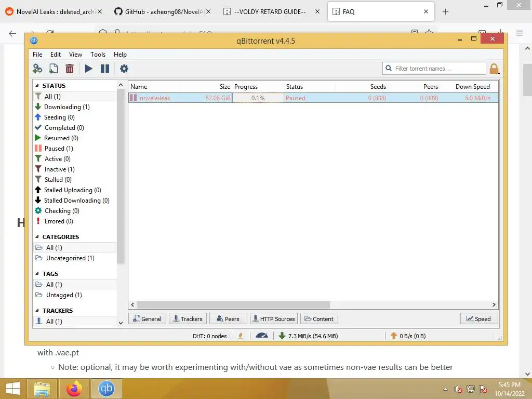Select the novelaileak torrent name
The width and height of the screenshot is (532, 399).
click(x=155, y=98)
